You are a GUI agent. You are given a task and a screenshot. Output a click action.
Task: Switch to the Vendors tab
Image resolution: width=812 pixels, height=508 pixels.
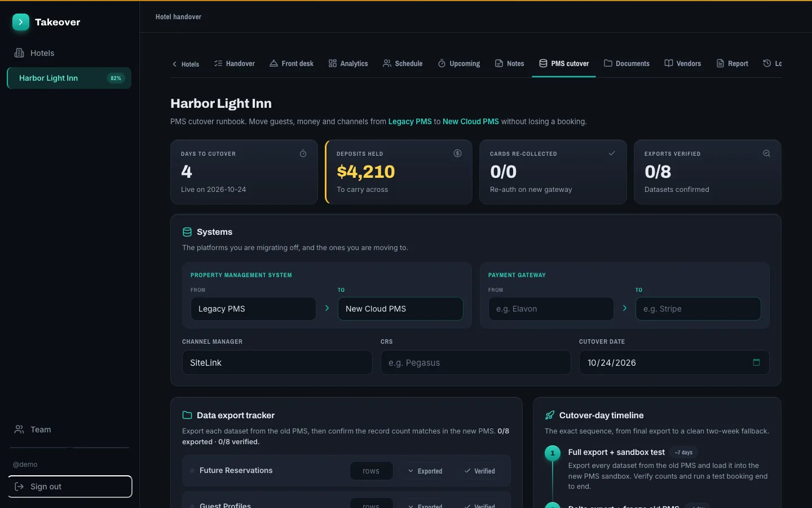[683, 64]
